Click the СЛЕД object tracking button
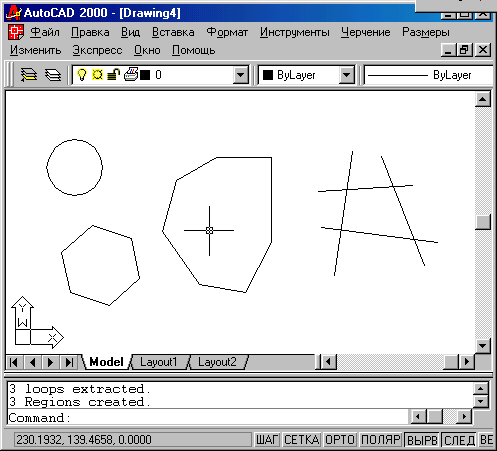Viewport: 497px width, 451px height. tap(459, 440)
